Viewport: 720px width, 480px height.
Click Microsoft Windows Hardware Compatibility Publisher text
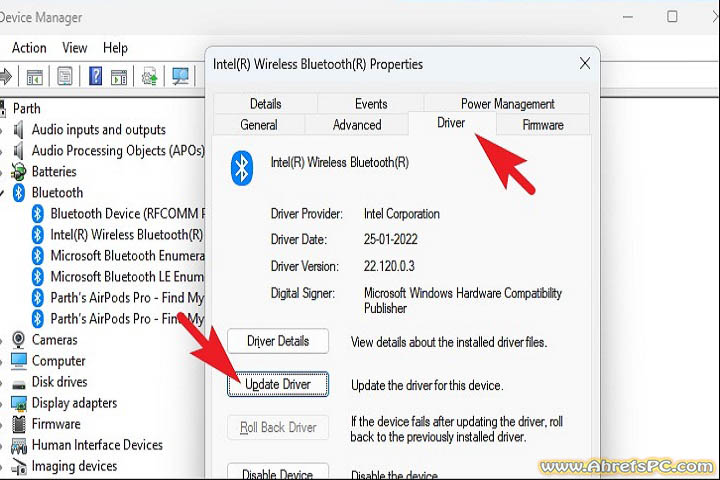coord(463,300)
